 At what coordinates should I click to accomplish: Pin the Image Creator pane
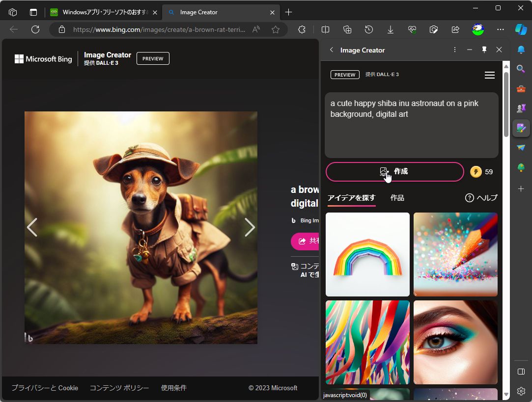pyautogui.click(x=484, y=50)
